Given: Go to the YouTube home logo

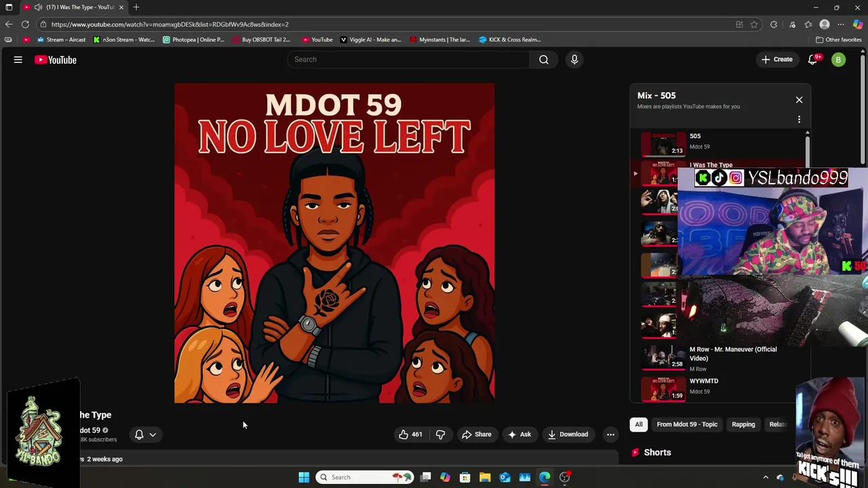Looking at the screenshot, I should [56, 60].
